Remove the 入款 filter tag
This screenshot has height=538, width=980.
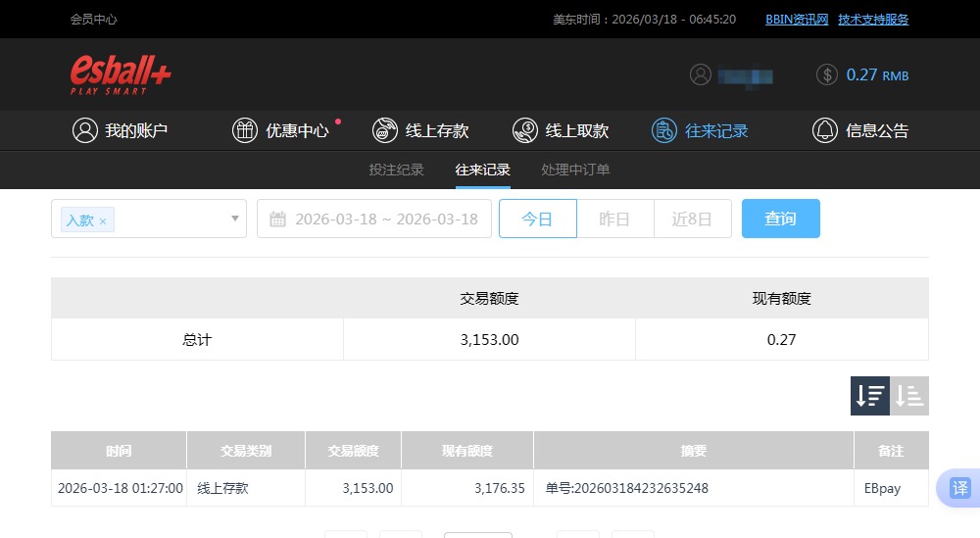(x=103, y=221)
